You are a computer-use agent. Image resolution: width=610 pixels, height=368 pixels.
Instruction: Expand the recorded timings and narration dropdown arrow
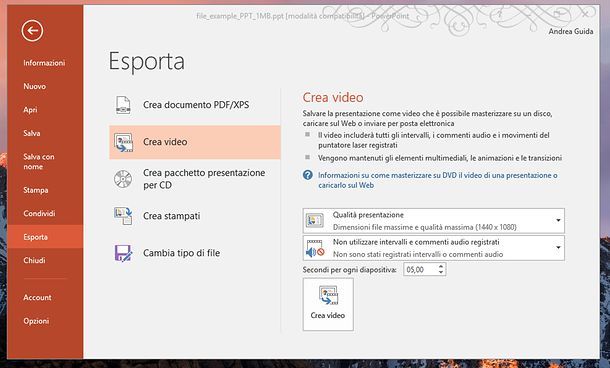558,248
